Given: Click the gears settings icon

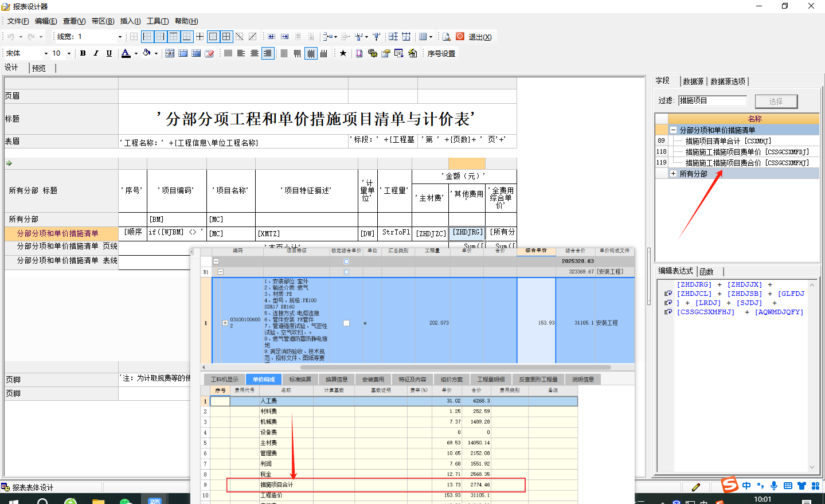Looking at the screenshot, I should click(x=372, y=53).
